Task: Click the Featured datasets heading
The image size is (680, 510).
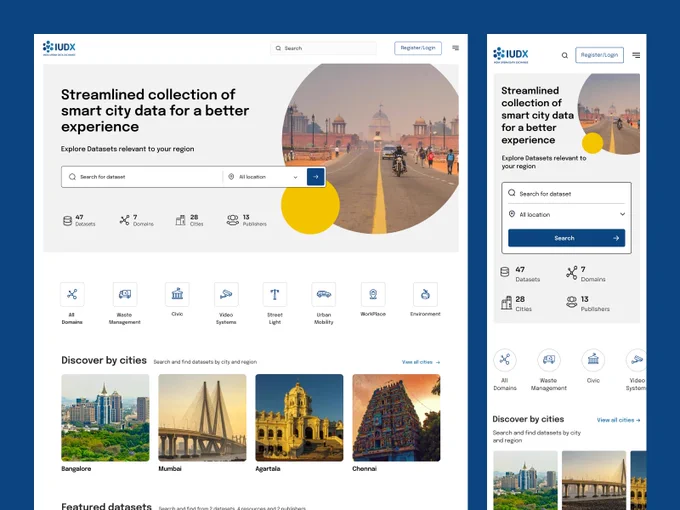Action: click(107, 506)
